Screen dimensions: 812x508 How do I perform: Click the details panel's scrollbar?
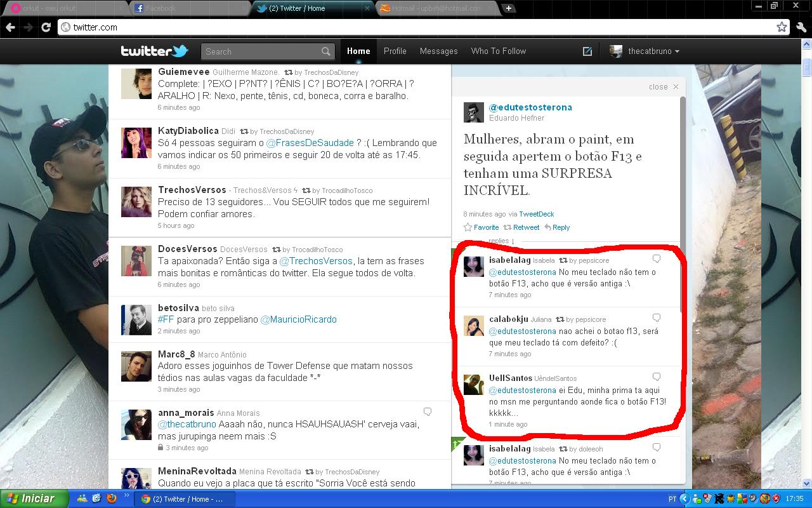point(683,203)
